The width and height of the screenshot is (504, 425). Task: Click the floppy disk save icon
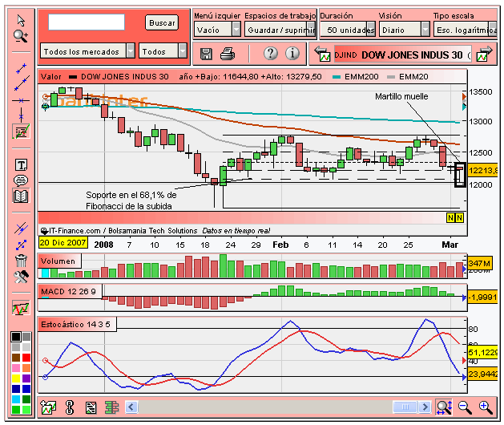[206, 54]
